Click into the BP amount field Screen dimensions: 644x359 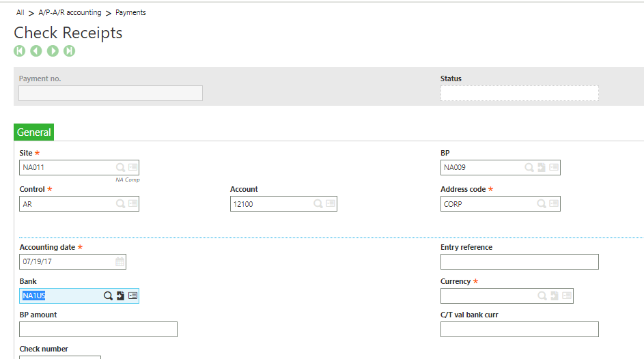98,330
